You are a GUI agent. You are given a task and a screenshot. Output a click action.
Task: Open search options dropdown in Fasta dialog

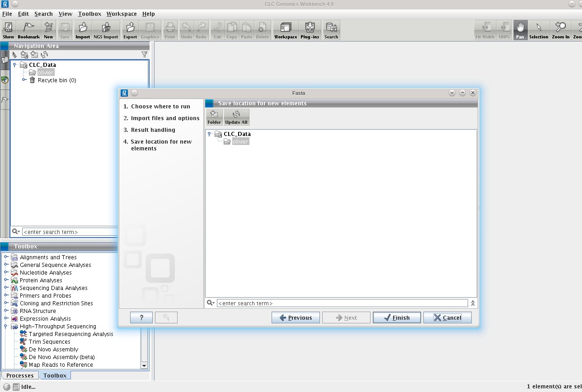(x=211, y=303)
